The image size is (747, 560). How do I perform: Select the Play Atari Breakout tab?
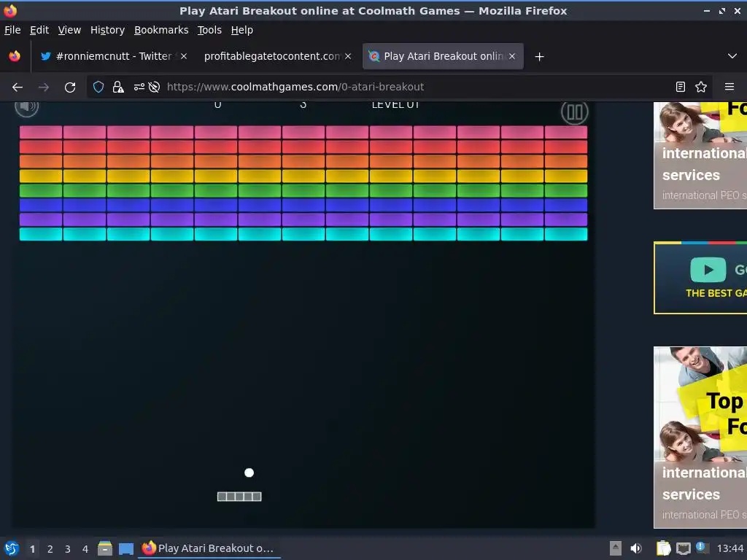click(443, 56)
